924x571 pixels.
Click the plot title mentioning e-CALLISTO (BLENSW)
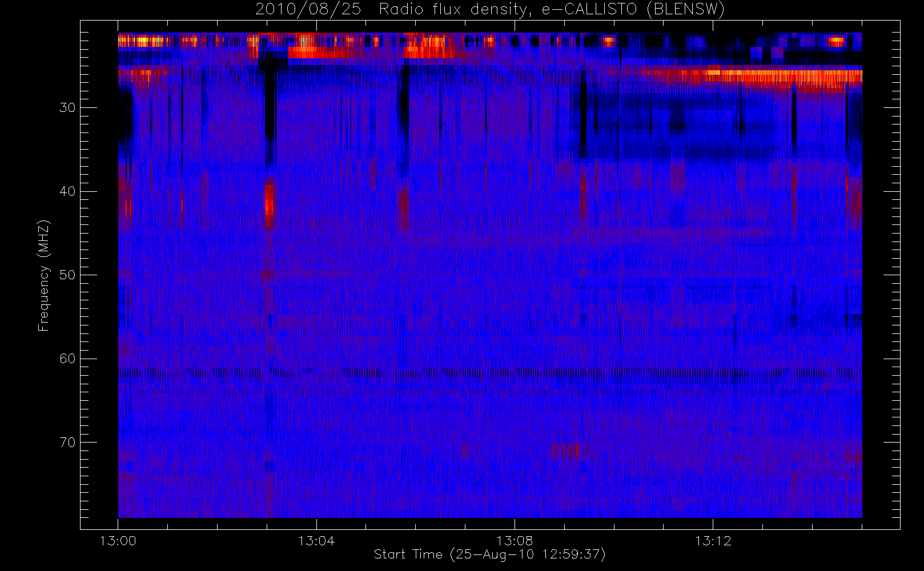point(490,10)
